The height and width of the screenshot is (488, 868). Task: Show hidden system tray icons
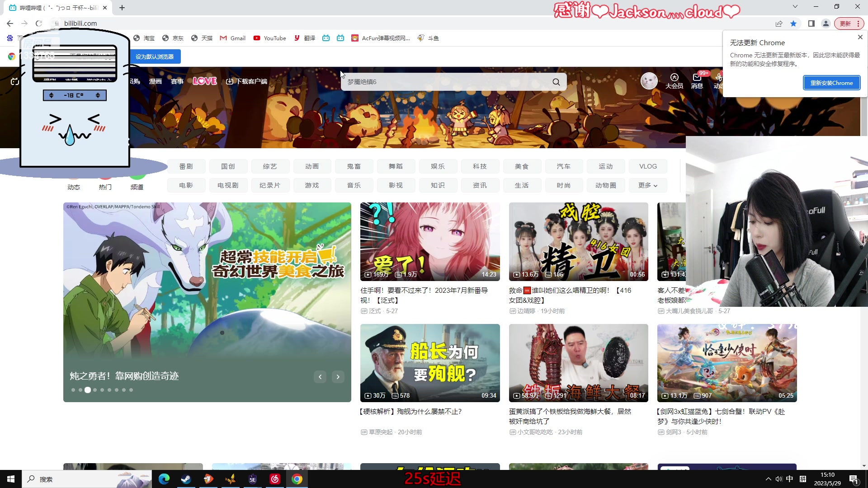tap(769, 479)
